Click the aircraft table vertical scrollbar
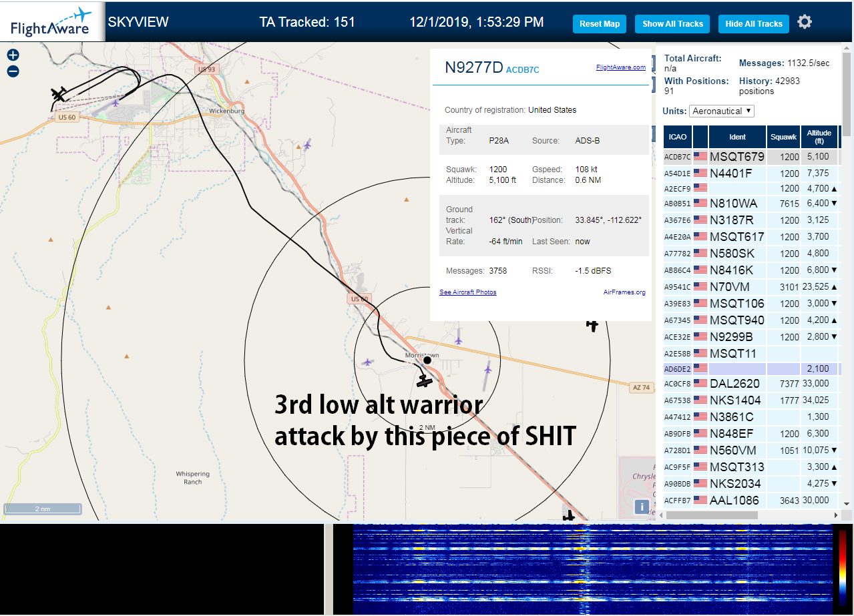 click(847, 277)
